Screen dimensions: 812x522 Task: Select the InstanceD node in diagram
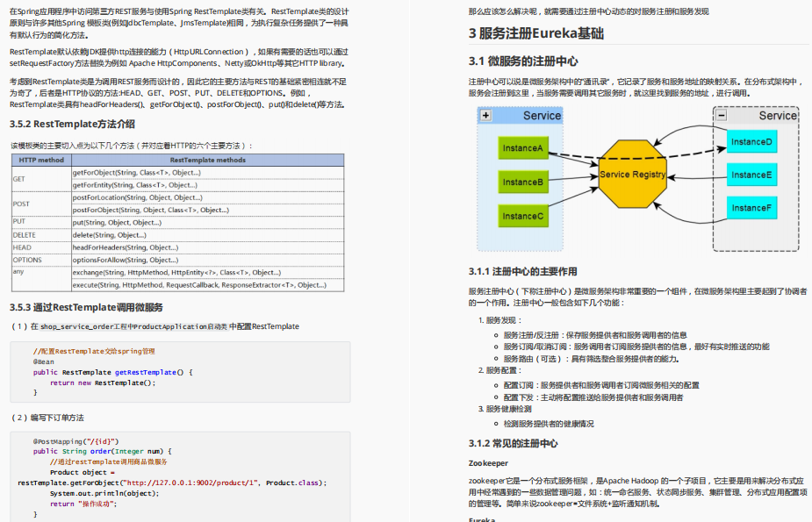pyautogui.click(x=751, y=142)
